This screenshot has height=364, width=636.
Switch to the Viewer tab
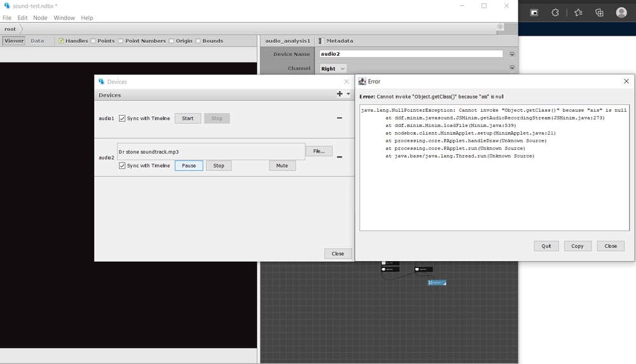[x=14, y=41]
